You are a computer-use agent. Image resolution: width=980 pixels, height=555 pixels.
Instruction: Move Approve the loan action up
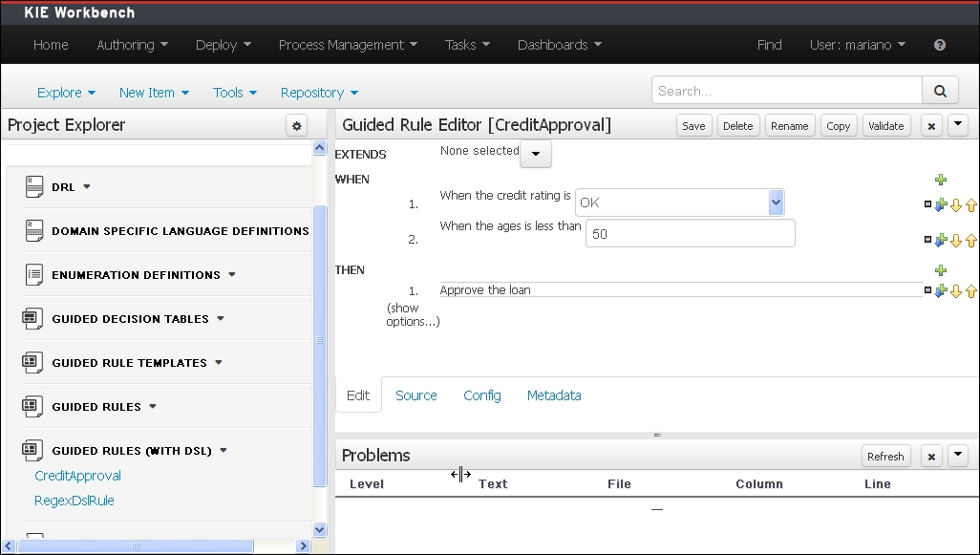click(970, 291)
